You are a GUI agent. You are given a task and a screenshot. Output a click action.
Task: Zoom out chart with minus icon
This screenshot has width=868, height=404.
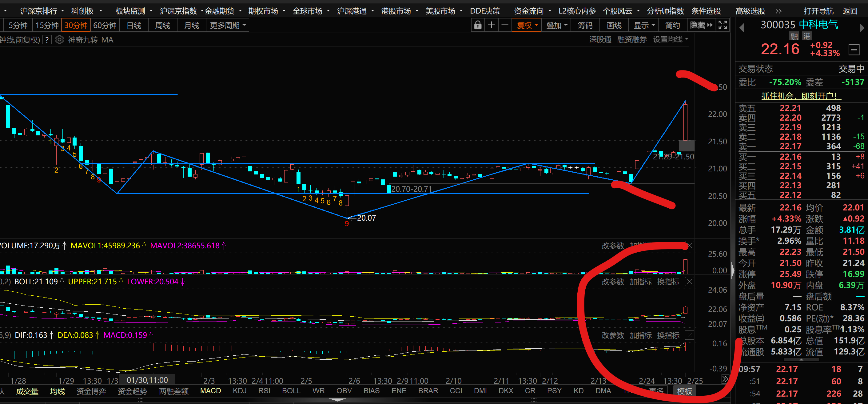pyautogui.click(x=505, y=25)
